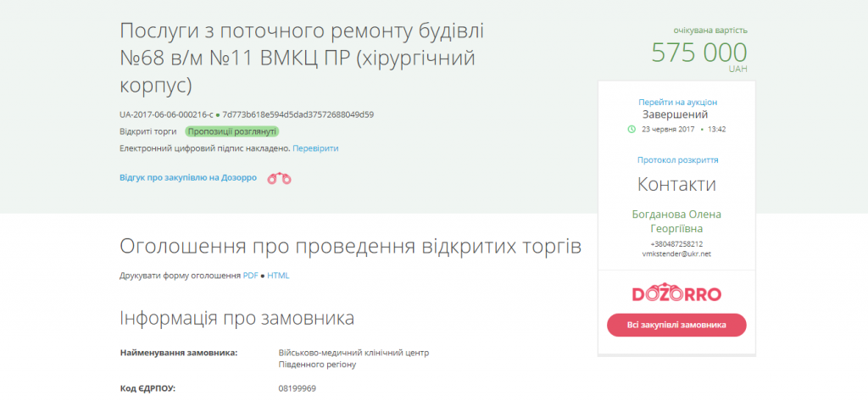The width and height of the screenshot is (868, 401).
Task: Click the green clock icon beside auction date
Action: (631, 130)
